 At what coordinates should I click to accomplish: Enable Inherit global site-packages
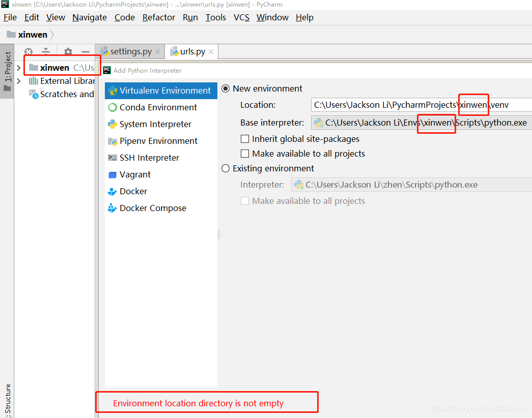coord(245,139)
